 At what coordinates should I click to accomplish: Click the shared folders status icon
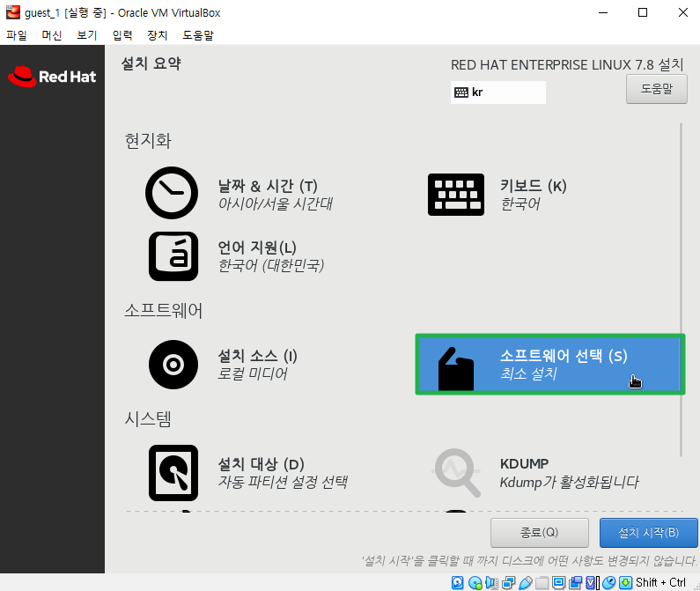click(x=542, y=583)
